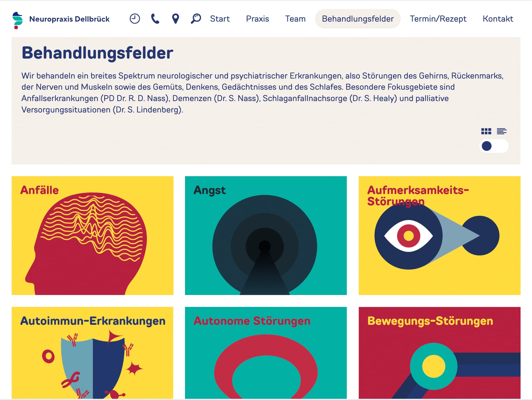Open the Bewegungs-Störungen tile

pyautogui.click(x=439, y=353)
